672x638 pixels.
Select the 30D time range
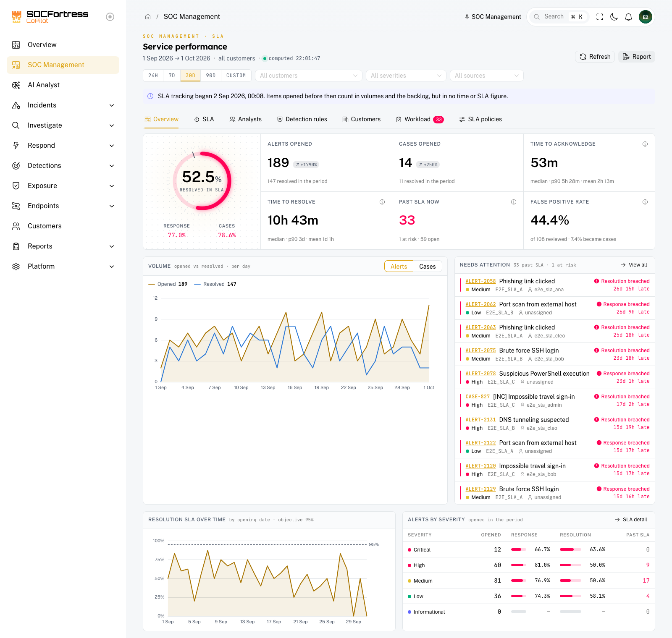coord(191,76)
